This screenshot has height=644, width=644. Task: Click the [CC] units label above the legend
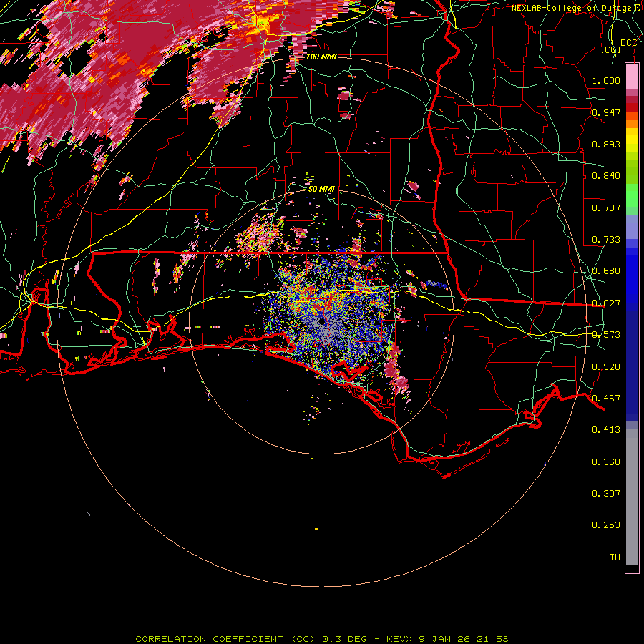[611, 49]
